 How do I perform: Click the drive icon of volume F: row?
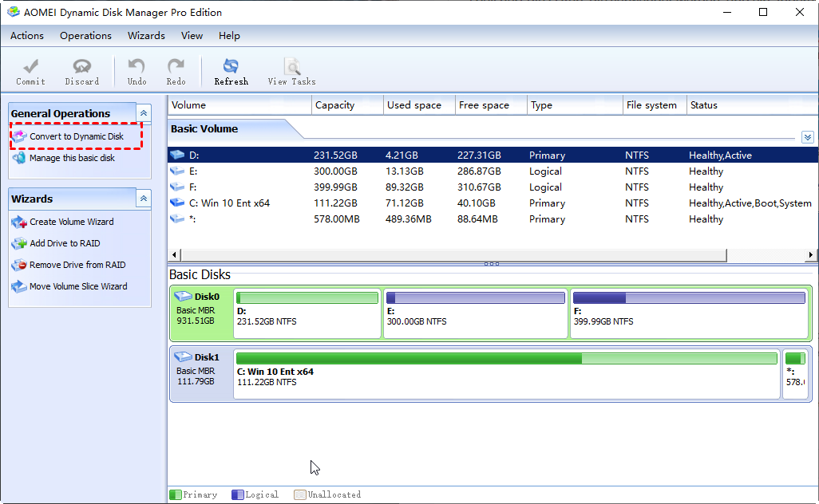point(177,187)
